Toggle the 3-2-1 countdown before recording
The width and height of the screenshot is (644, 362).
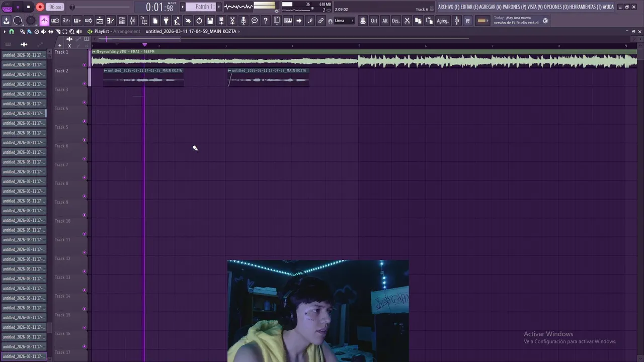(x=66, y=21)
